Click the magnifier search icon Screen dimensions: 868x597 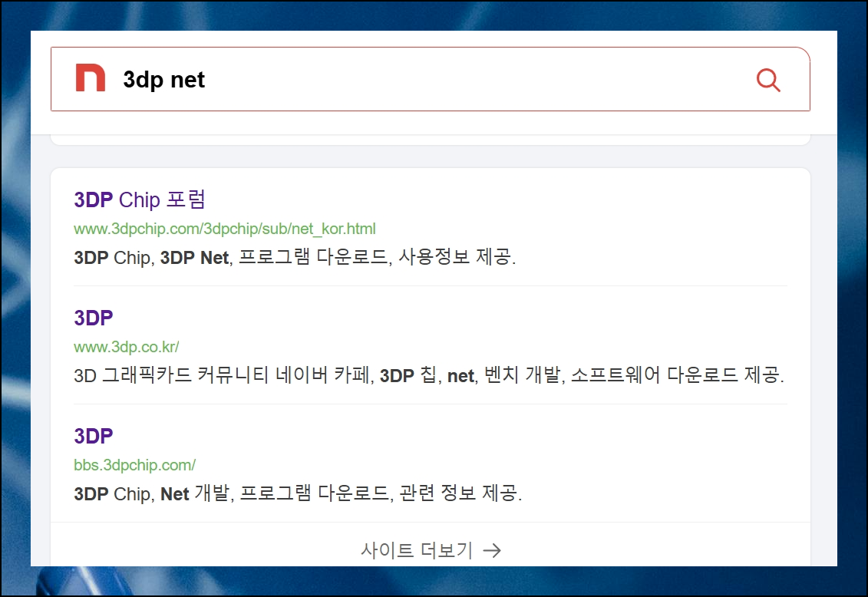point(768,81)
